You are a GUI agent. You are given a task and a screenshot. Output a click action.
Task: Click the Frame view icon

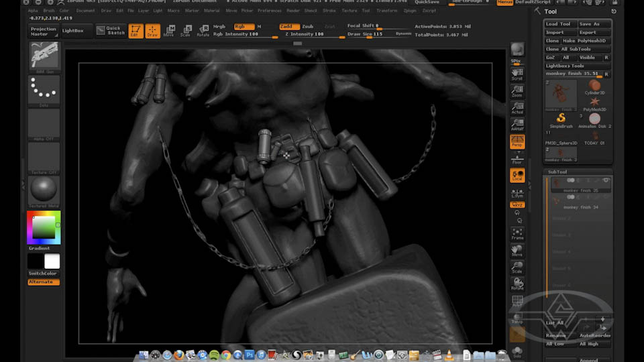[x=517, y=233]
